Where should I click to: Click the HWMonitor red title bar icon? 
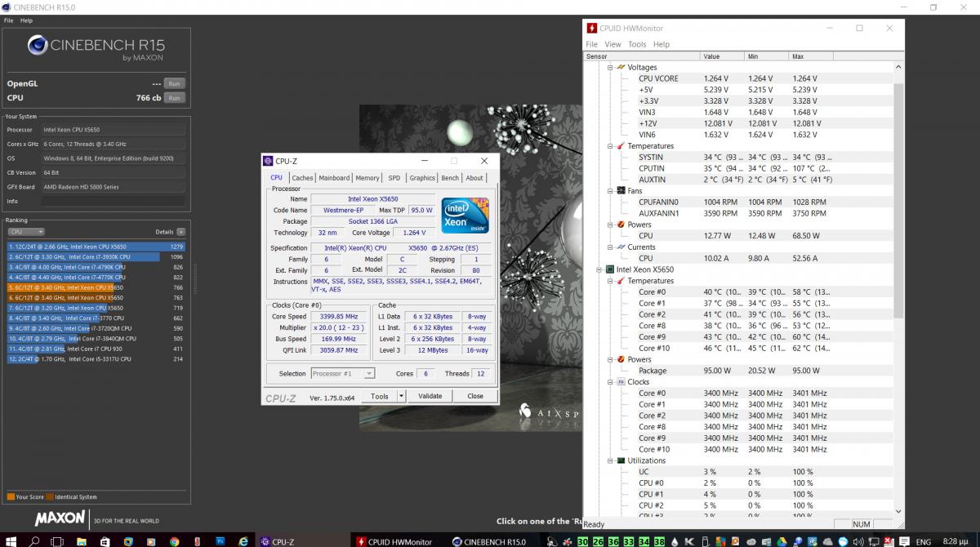click(592, 28)
